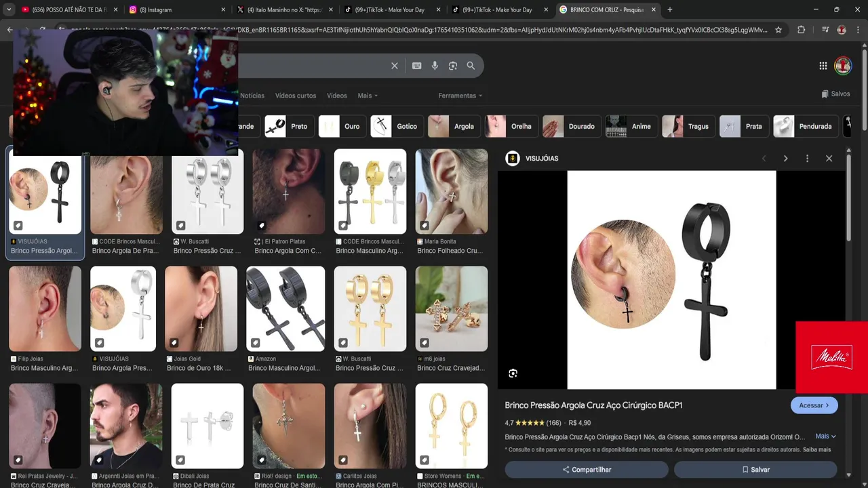Expand the Mais search-type dropdown

pos(368,96)
